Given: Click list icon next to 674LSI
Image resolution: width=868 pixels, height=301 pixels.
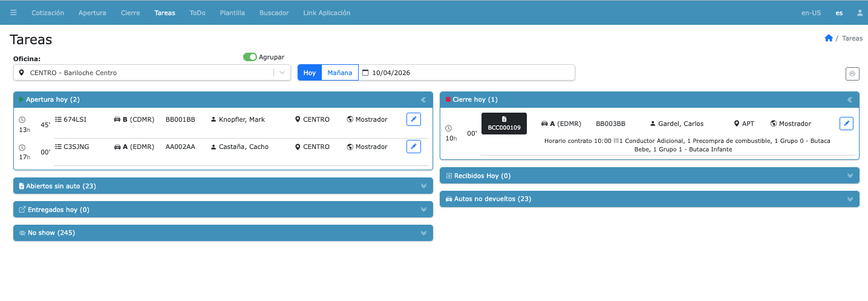Looking at the screenshot, I should (58, 119).
